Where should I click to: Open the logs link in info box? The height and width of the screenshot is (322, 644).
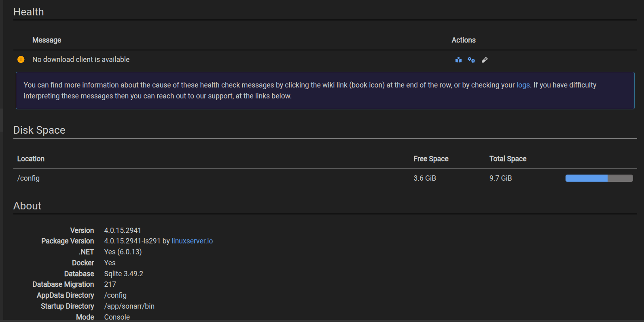(523, 85)
